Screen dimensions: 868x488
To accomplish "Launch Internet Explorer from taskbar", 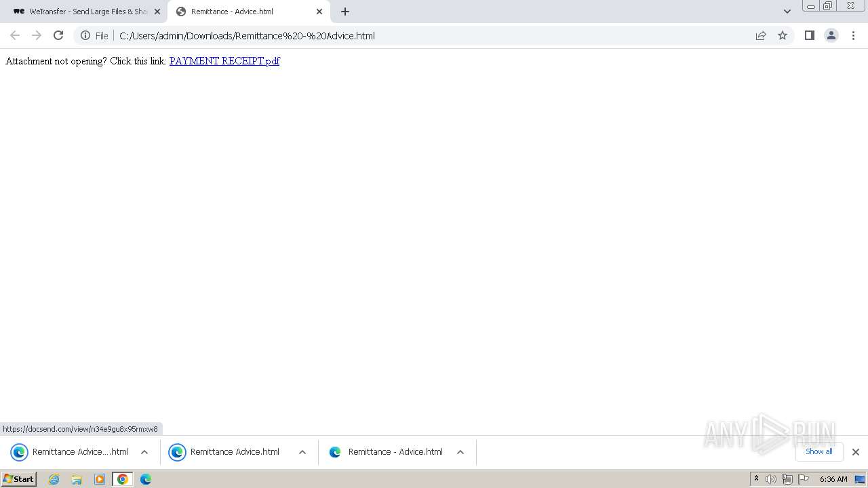I will pyautogui.click(x=54, y=479).
